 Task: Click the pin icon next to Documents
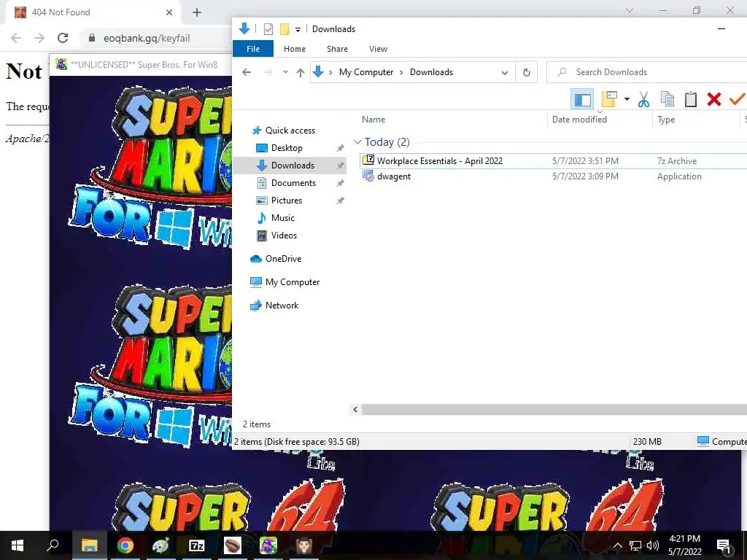pyautogui.click(x=340, y=183)
